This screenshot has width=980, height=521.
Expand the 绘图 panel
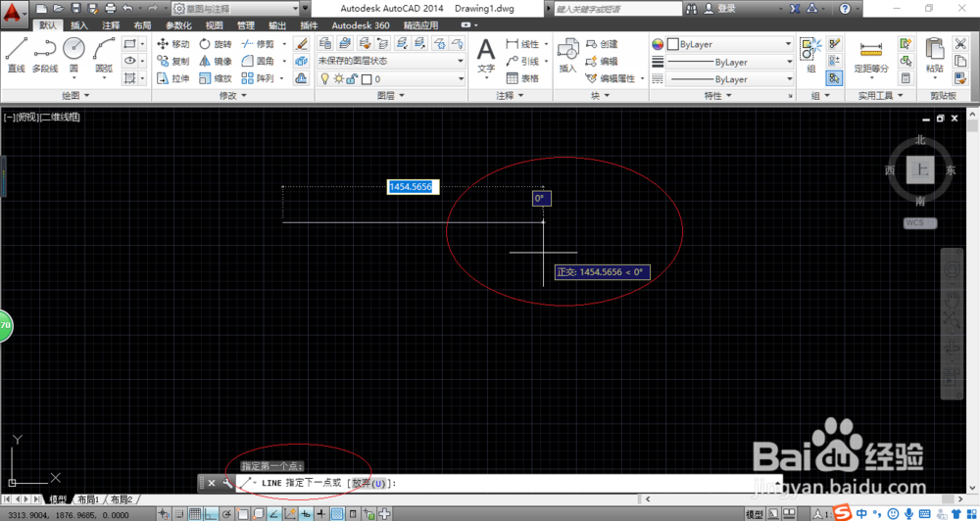[x=76, y=96]
